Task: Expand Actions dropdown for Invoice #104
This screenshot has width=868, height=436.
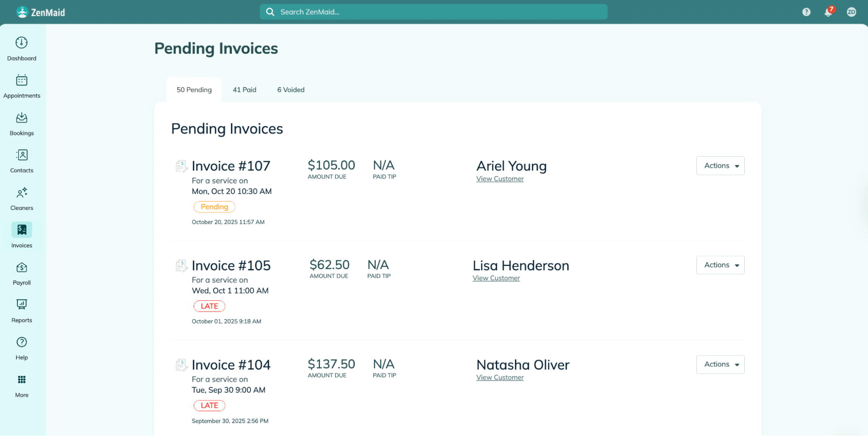Action: point(720,364)
